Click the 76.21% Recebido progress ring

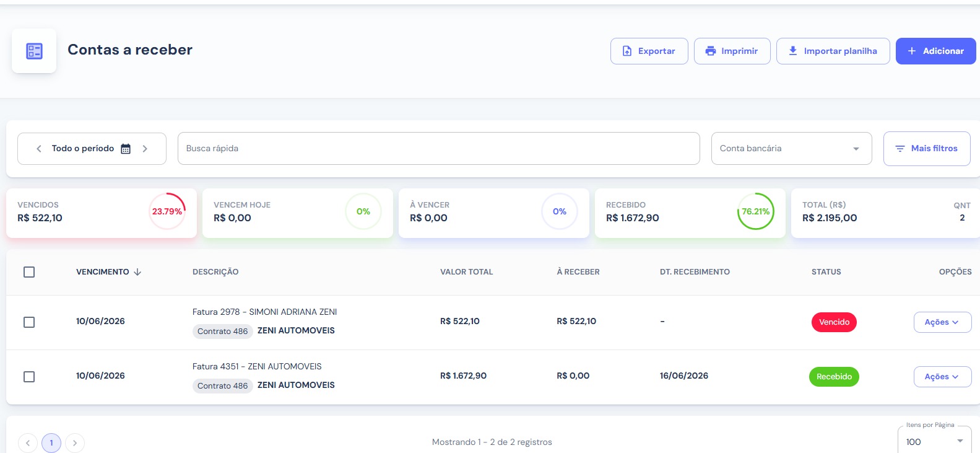[x=755, y=211]
